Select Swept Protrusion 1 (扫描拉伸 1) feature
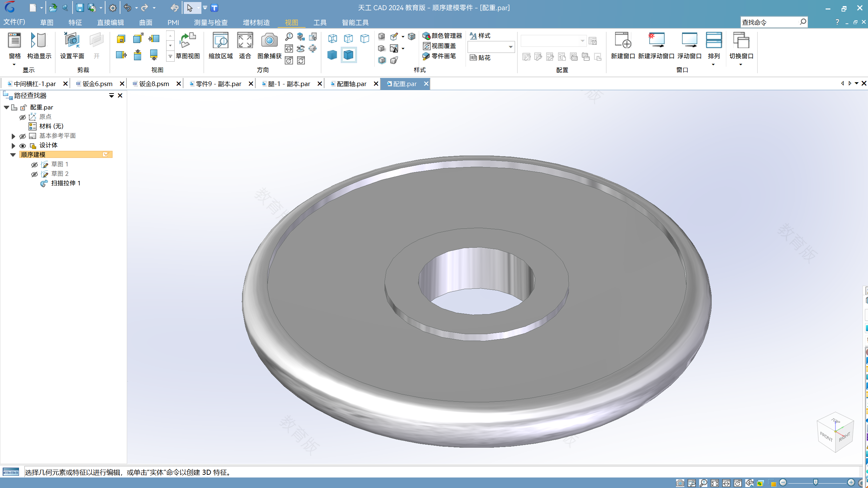Screen dimensions: 868x488 [x=66, y=183]
